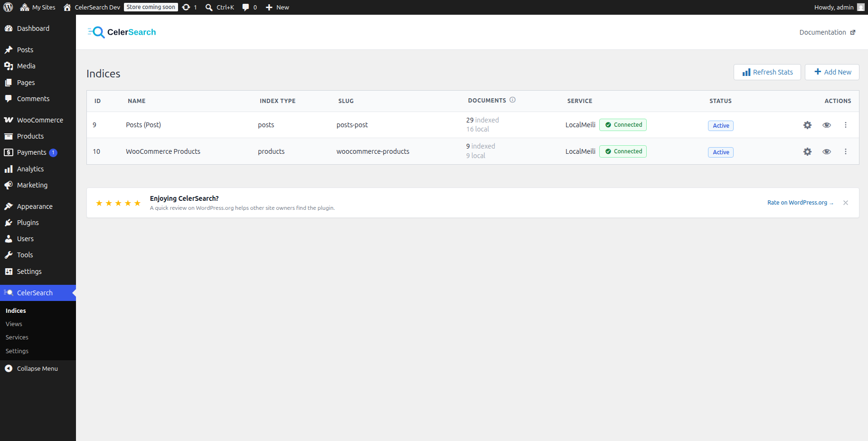Click Add New index button

[x=832, y=72]
